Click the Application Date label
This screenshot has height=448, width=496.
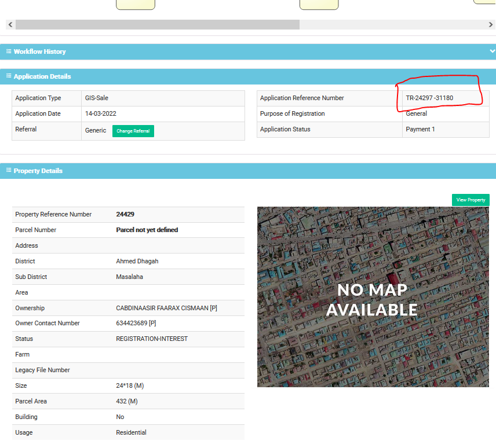click(x=38, y=113)
